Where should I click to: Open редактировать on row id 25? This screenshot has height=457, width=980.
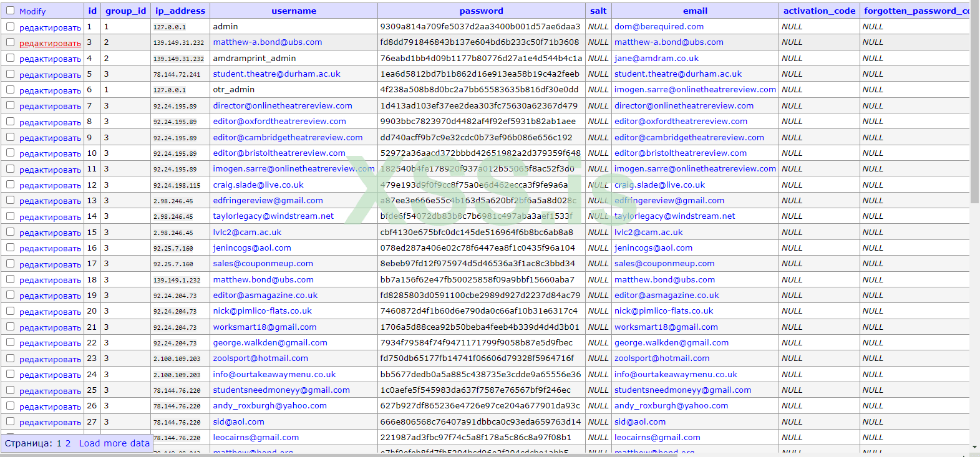pos(50,391)
